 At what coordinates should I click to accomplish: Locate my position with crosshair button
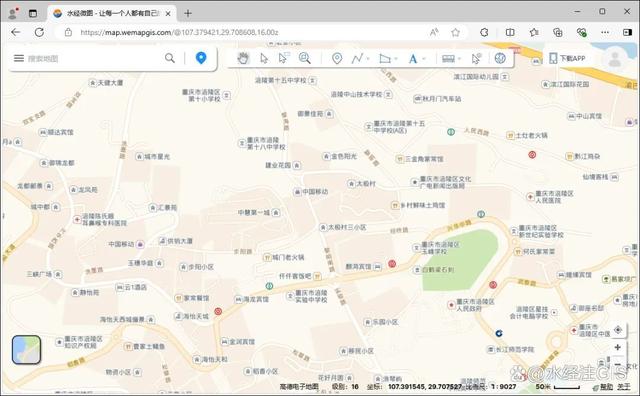pos(618,329)
